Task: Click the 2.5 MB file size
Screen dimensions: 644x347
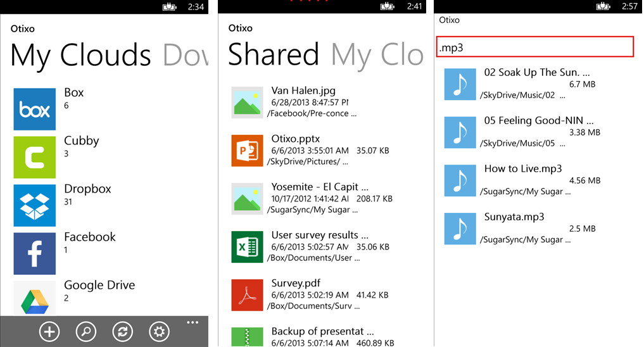Action: (582, 229)
